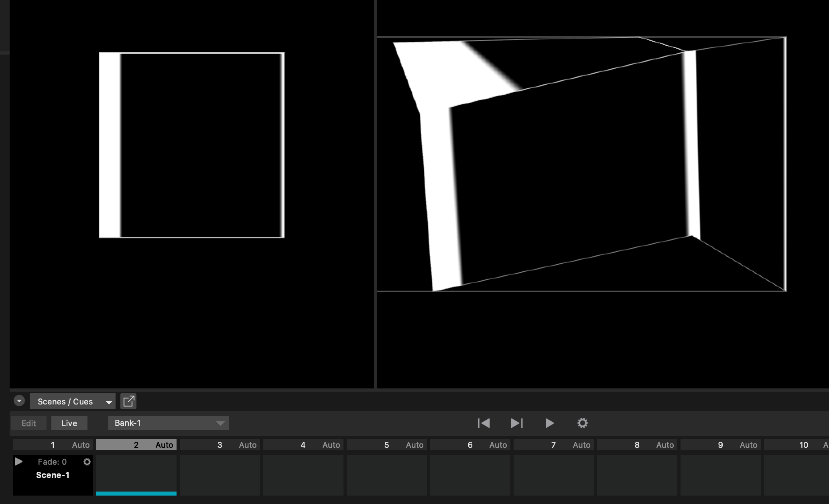This screenshot has height=504, width=829.
Task: Click cyan progress bar under slot 2
Action: [x=136, y=494]
